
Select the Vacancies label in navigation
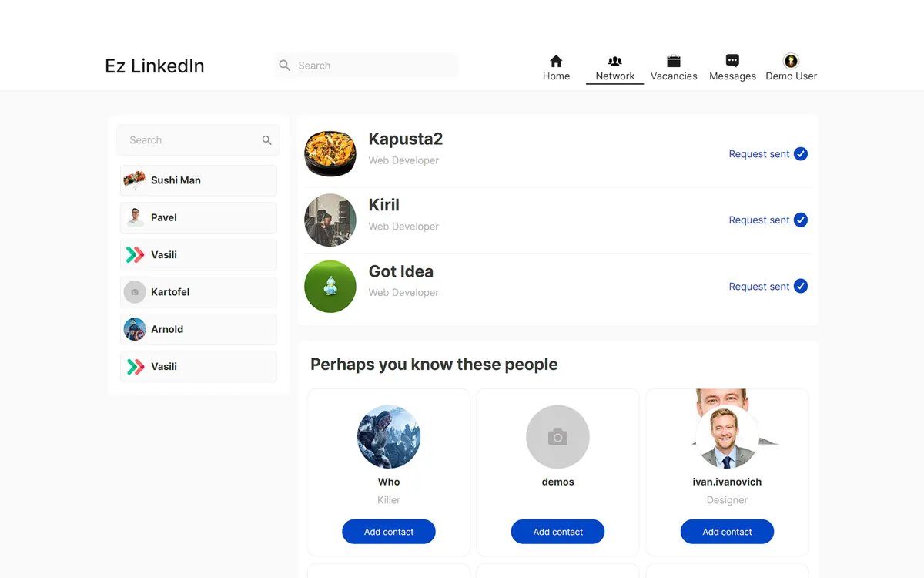(x=674, y=76)
